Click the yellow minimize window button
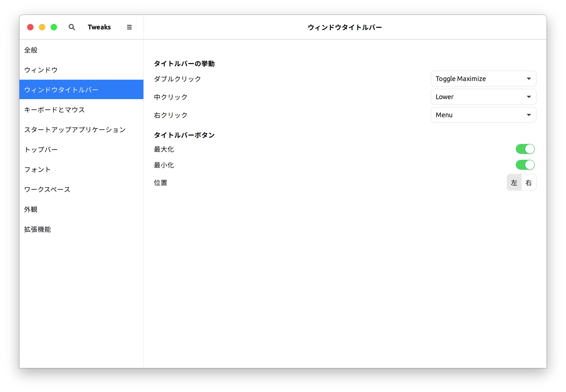Viewport: 566px width, 392px height. (x=42, y=27)
